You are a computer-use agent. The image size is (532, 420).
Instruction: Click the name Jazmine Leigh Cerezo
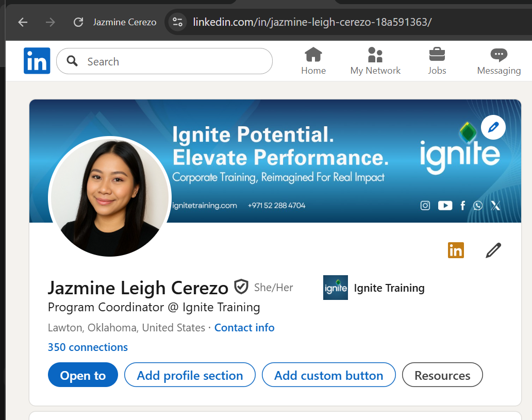pyautogui.click(x=138, y=288)
